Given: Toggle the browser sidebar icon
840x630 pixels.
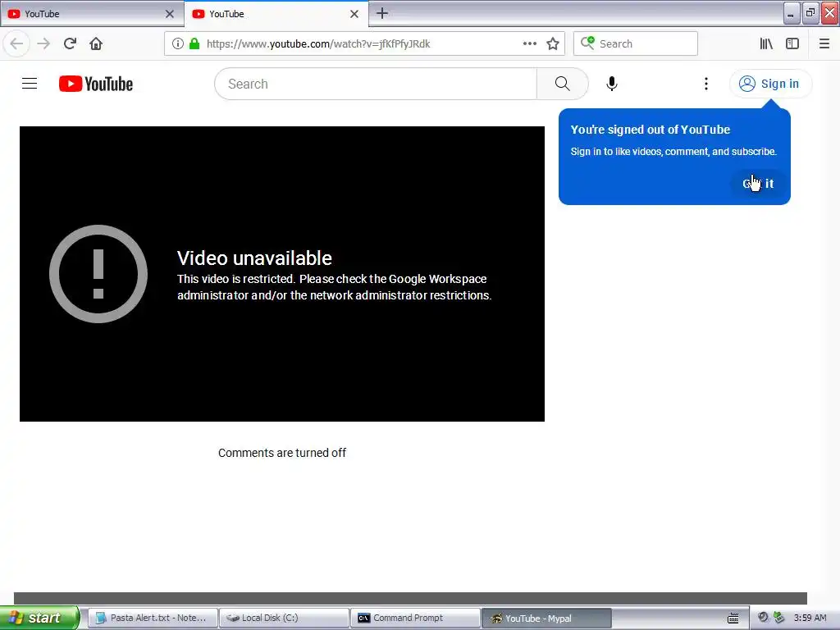Looking at the screenshot, I should coord(792,44).
